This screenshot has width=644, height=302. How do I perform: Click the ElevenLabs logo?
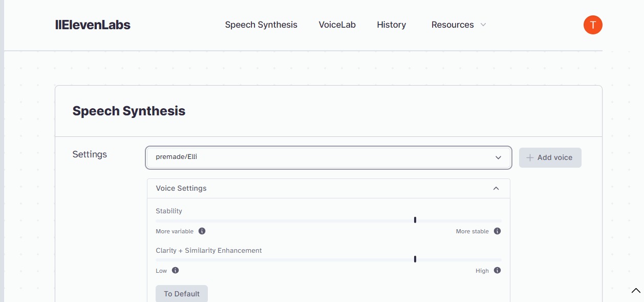click(x=93, y=25)
